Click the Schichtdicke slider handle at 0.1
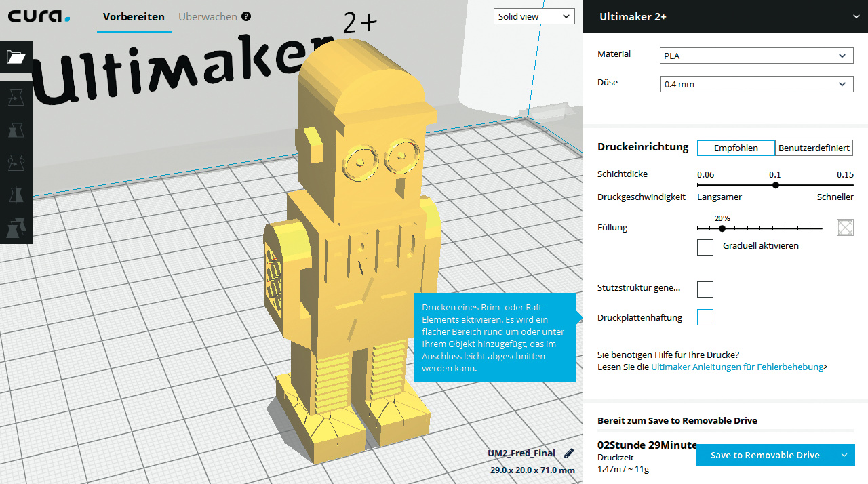The height and width of the screenshot is (484, 868). click(776, 185)
